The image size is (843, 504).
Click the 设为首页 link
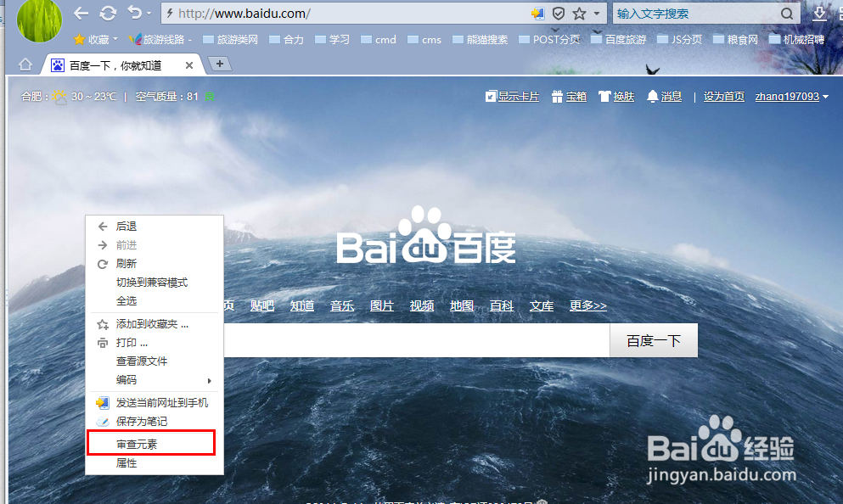[724, 97]
